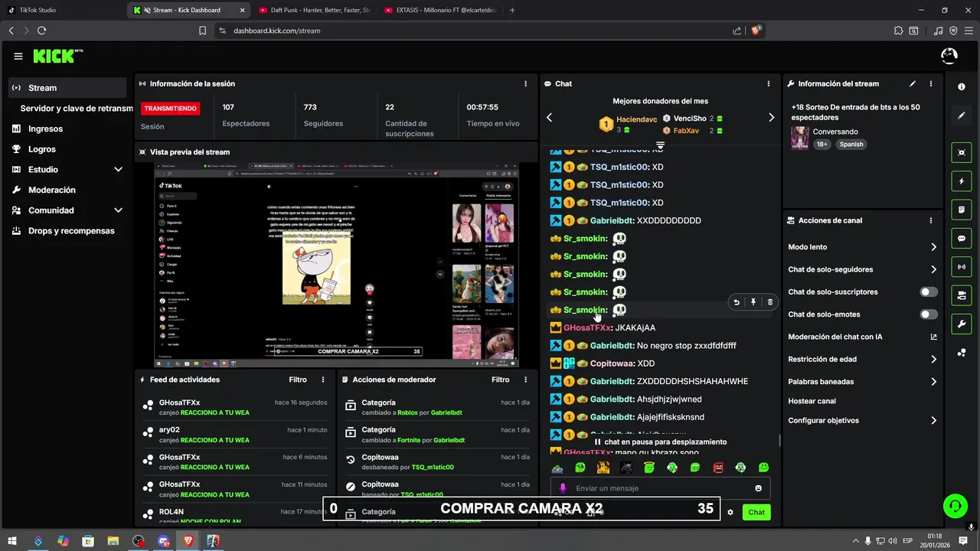Open the info icon in the right sidebar
Image resolution: width=980 pixels, height=551 pixels.
coord(962,87)
